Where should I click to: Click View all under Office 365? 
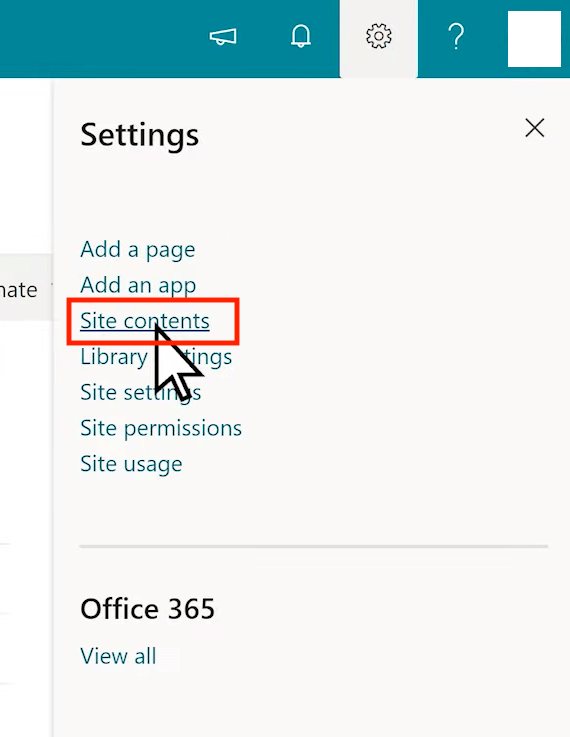(x=118, y=656)
